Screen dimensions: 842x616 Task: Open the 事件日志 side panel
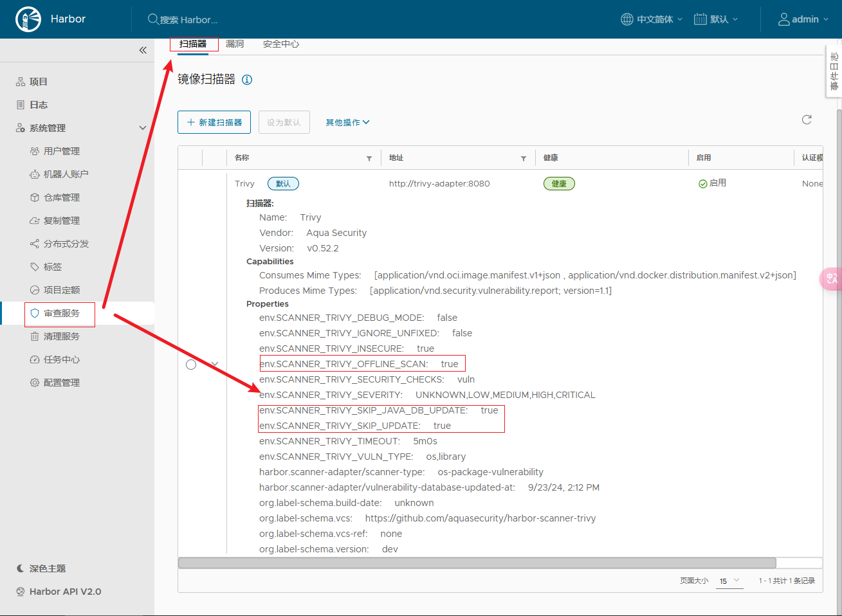click(x=834, y=71)
